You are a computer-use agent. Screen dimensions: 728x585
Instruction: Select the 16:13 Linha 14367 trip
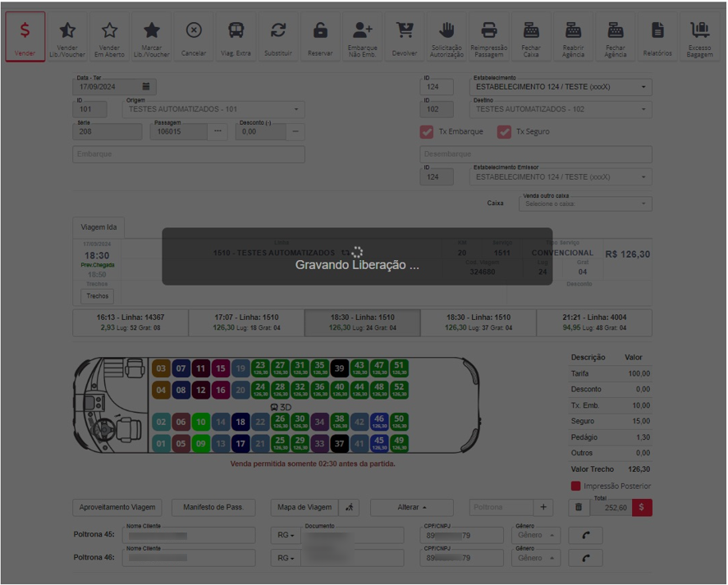pyautogui.click(x=130, y=322)
